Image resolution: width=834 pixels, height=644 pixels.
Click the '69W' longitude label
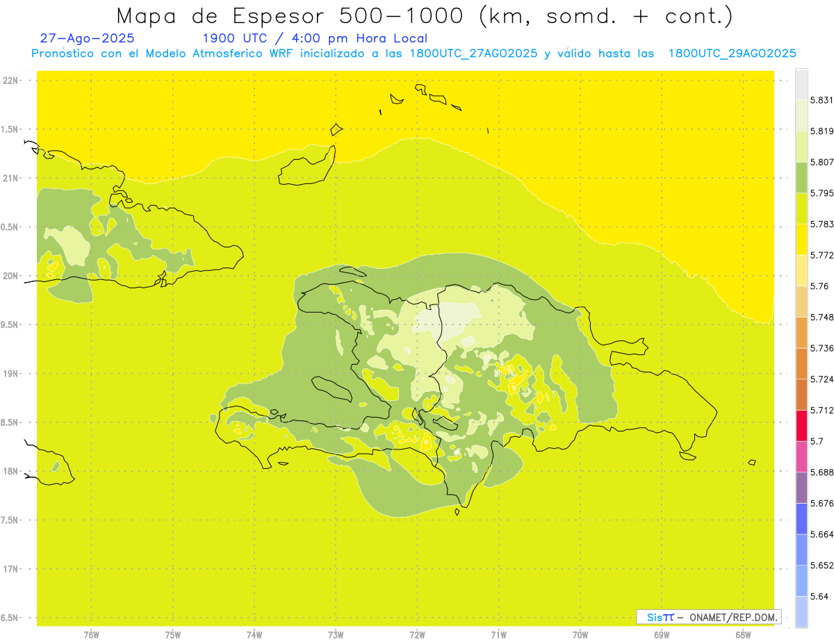[662, 635]
